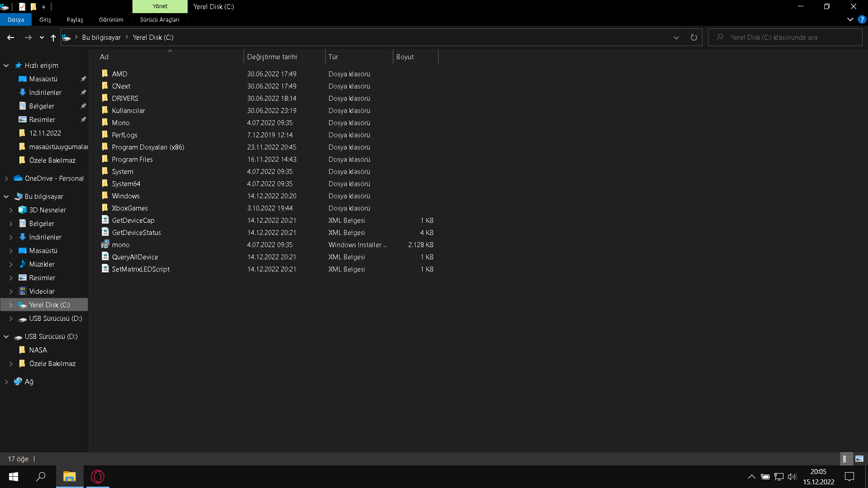The width and height of the screenshot is (868, 488).
Task: Collapse the Hızlı erişim tree section
Action: pos(6,66)
